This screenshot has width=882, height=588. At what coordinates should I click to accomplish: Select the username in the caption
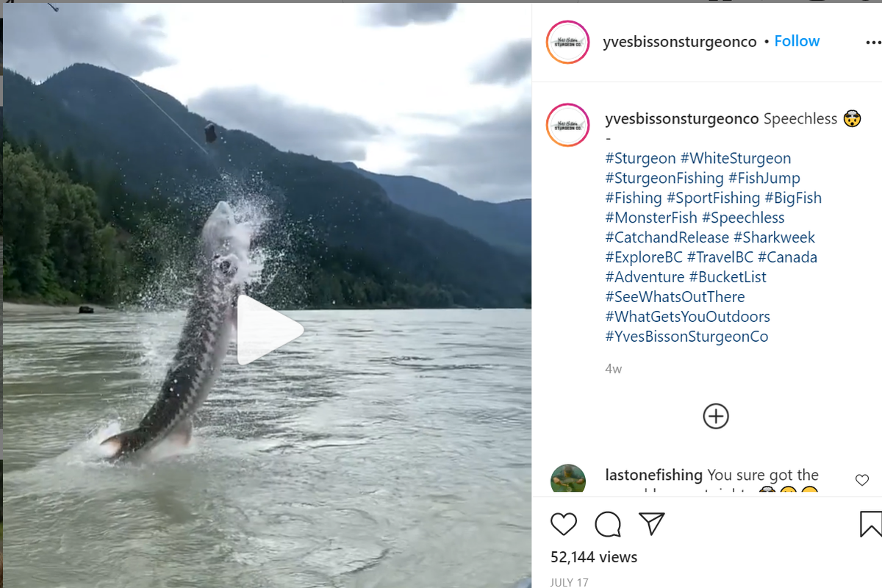tap(681, 118)
